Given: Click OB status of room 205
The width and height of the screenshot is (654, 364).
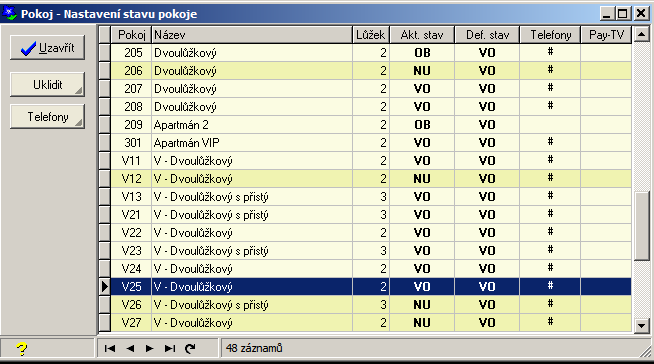Looking at the screenshot, I should pos(422,53).
